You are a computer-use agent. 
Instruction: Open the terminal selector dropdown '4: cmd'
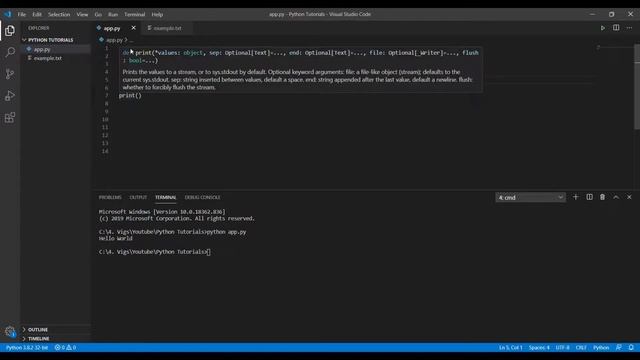point(530,198)
